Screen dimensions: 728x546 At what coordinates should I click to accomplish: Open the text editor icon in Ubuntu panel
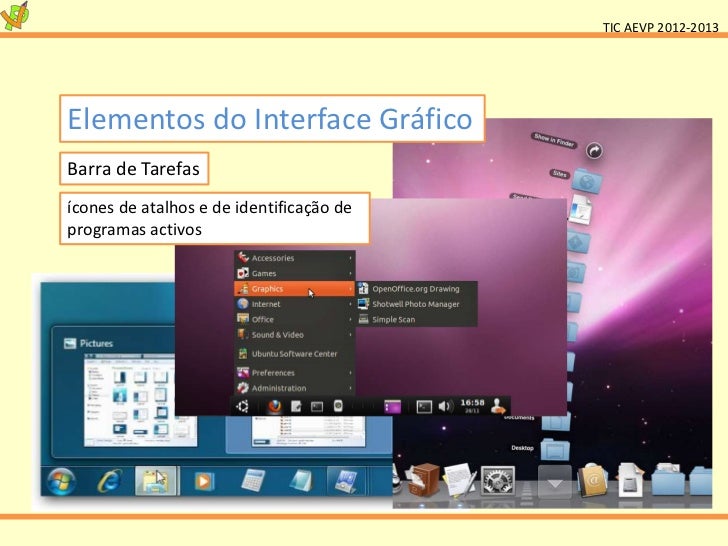pos(296,407)
